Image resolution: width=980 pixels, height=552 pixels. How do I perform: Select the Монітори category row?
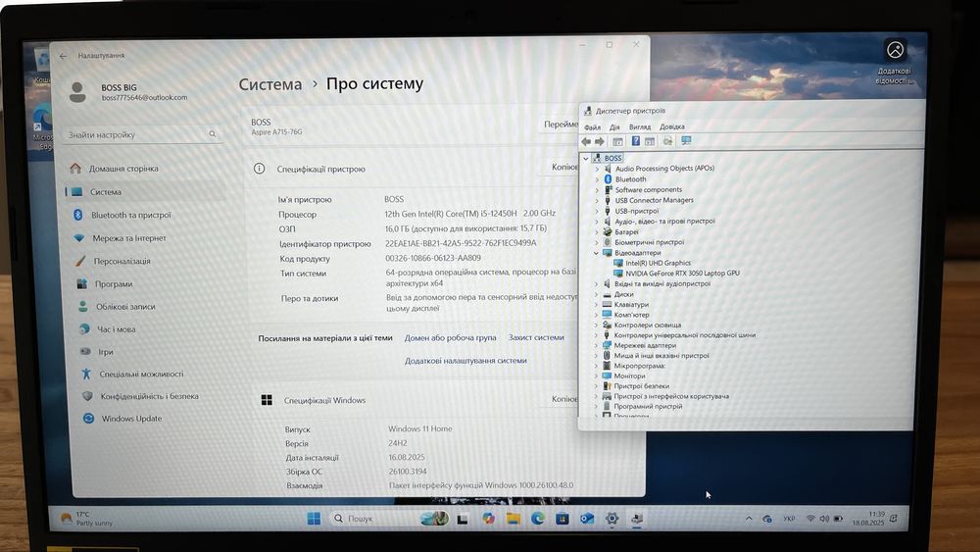[x=629, y=376]
